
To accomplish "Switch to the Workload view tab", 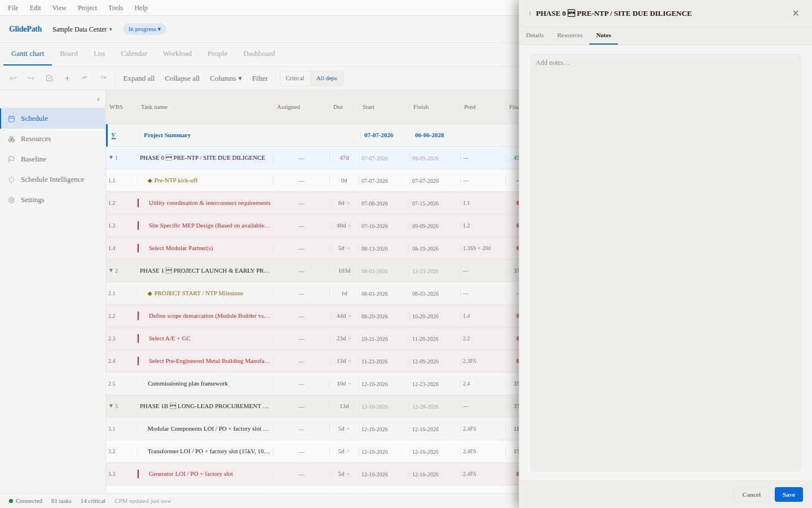I will click(177, 54).
